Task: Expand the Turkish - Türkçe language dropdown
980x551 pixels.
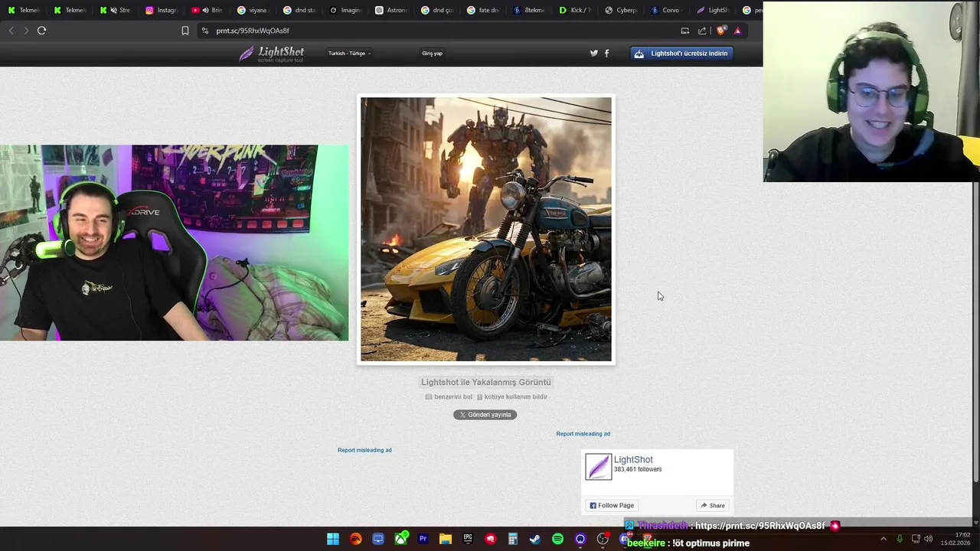Action: click(x=349, y=54)
